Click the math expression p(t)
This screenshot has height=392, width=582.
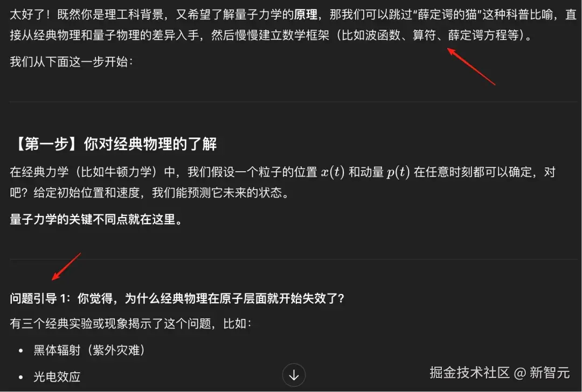[398, 172]
